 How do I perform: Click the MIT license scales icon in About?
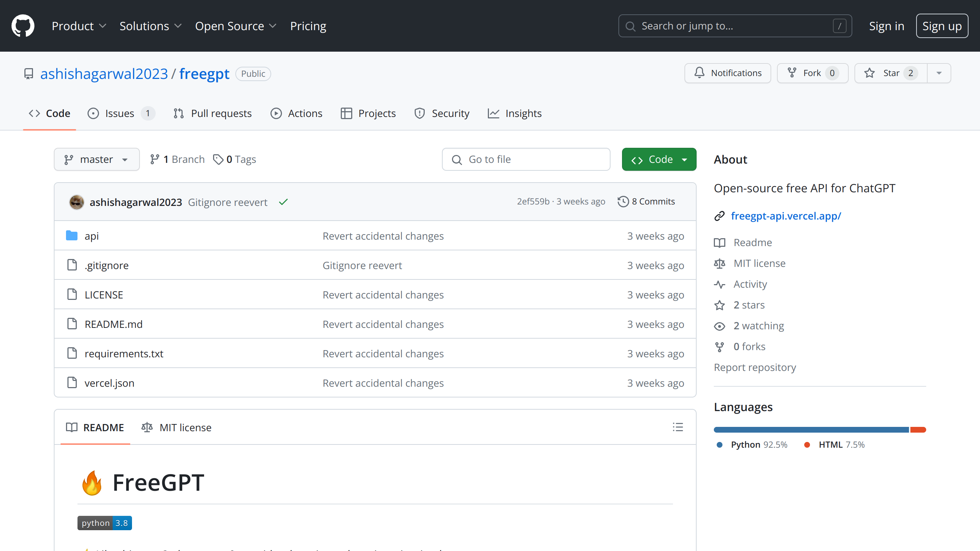[719, 263]
